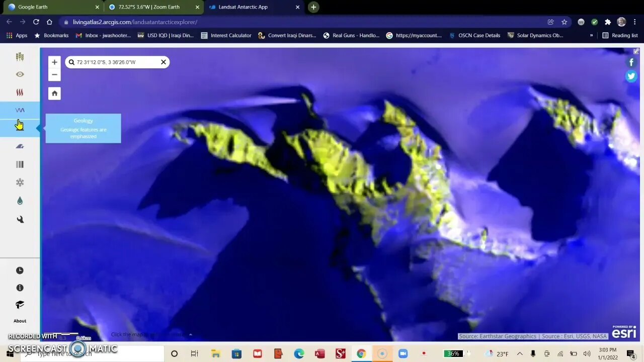Open Microsoft Access from the taskbar
644x362 pixels.
[319, 354]
